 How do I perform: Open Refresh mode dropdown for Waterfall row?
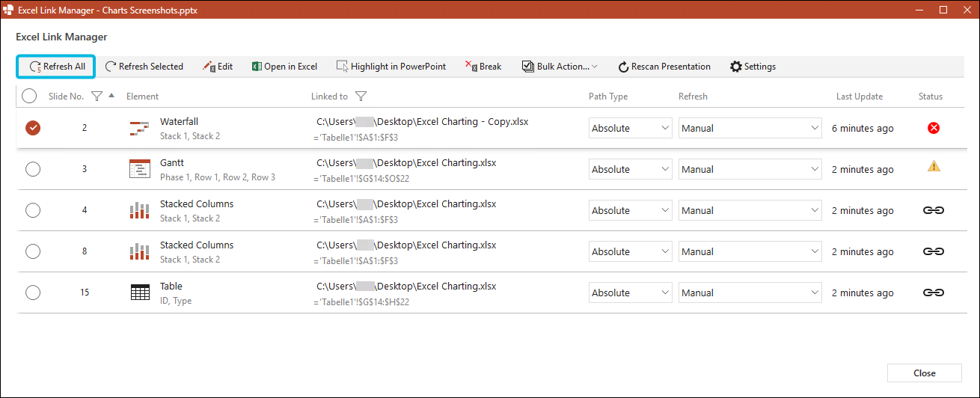750,128
